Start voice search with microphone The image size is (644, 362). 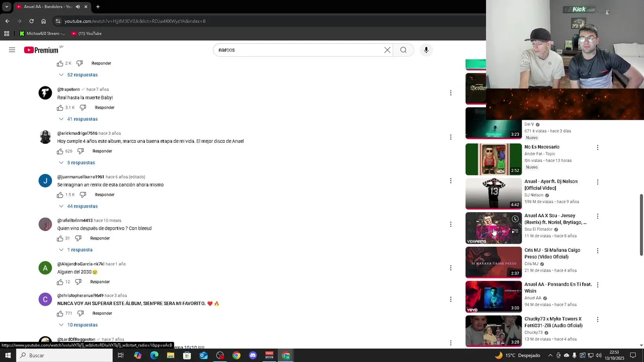(426, 50)
